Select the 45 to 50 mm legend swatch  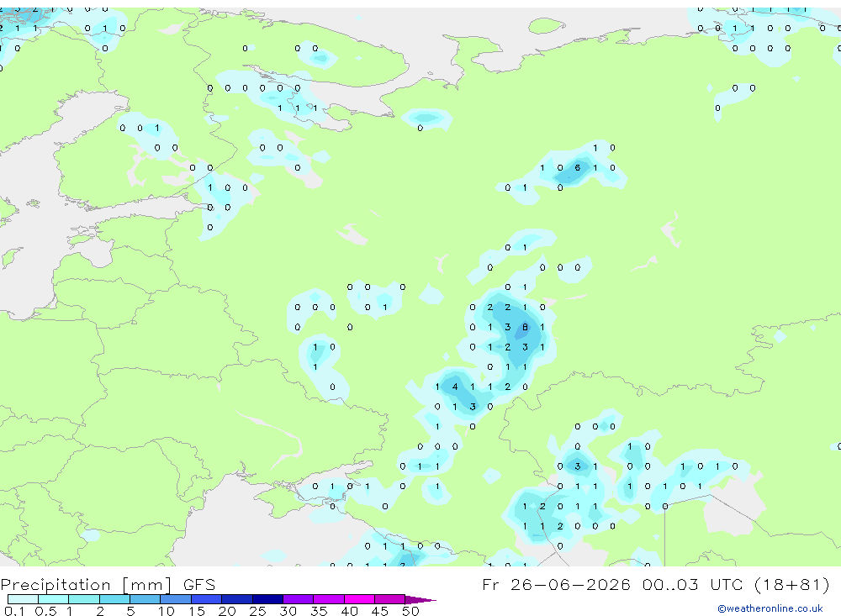coord(389,599)
